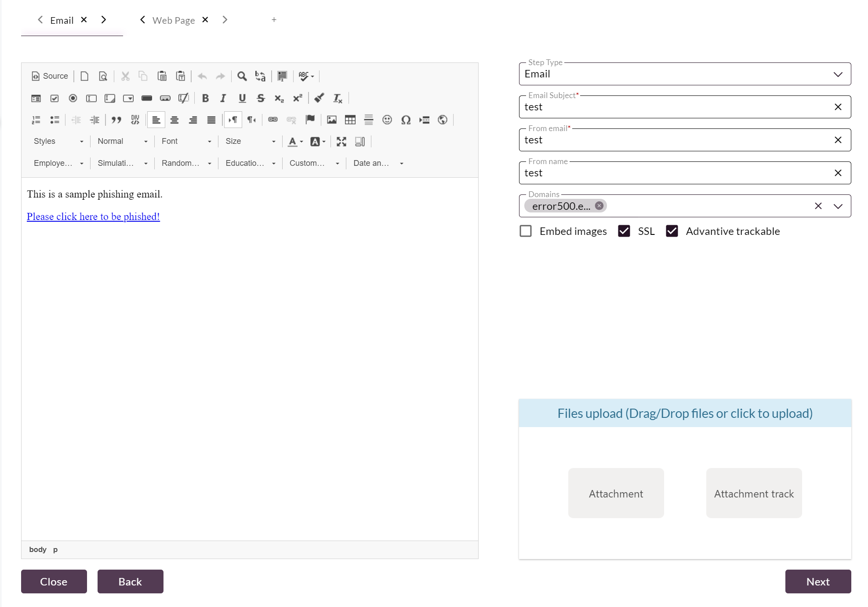Enable the Embed images checkbox

point(526,231)
